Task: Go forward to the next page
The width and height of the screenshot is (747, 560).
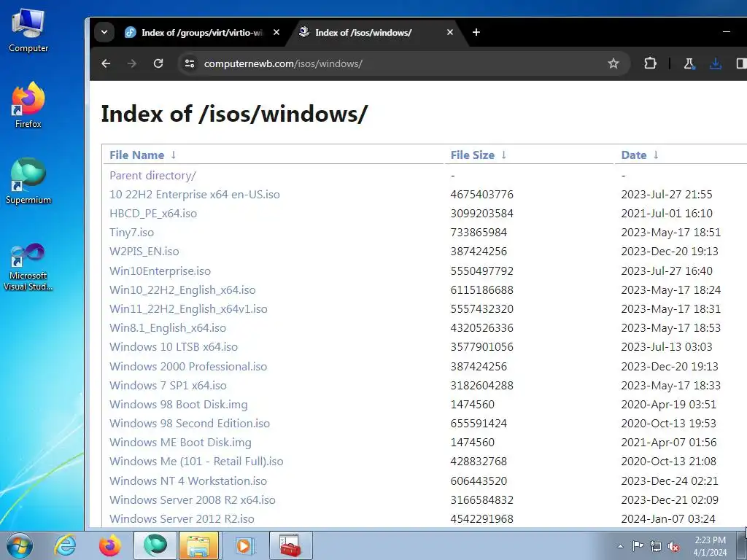Action: (x=132, y=63)
